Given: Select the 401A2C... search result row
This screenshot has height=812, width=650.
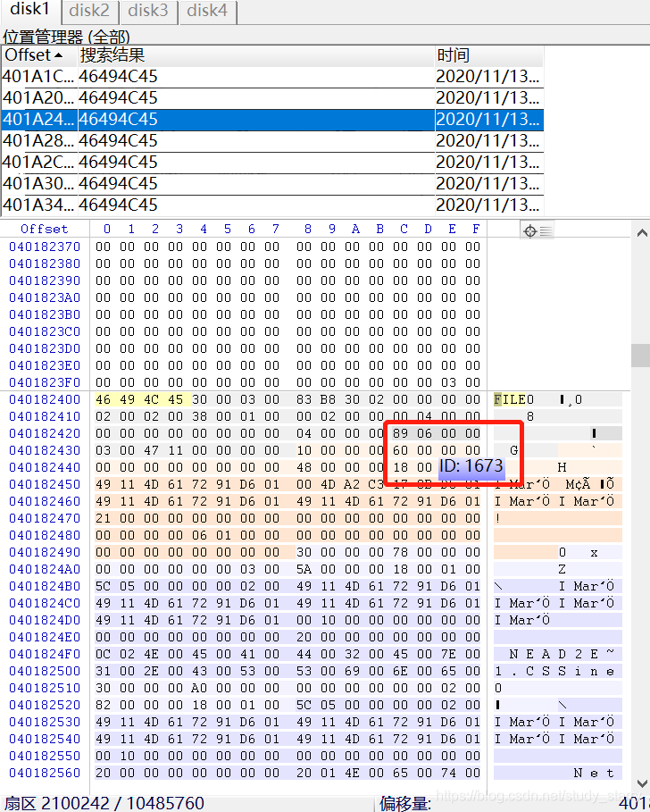Looking at the screenshot, I should [272, 163].
